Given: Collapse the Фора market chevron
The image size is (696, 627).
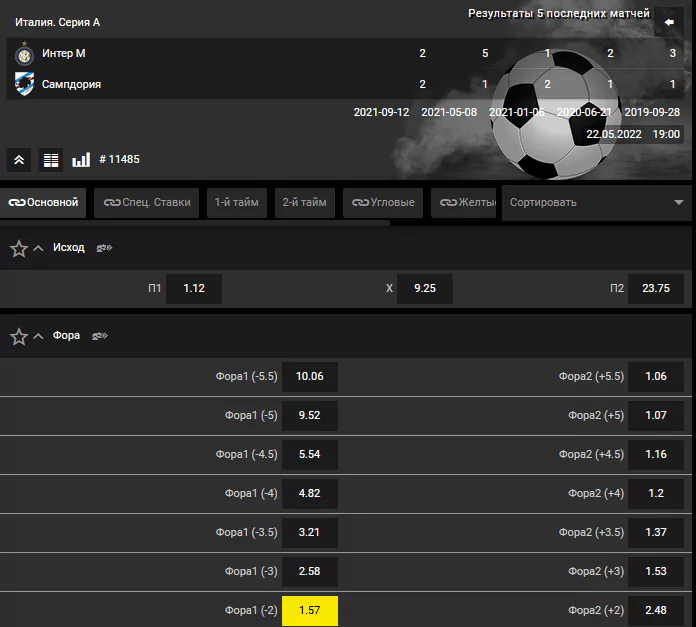Looking at the screenshot, I should pyautogui.click(x=39, y=336).
